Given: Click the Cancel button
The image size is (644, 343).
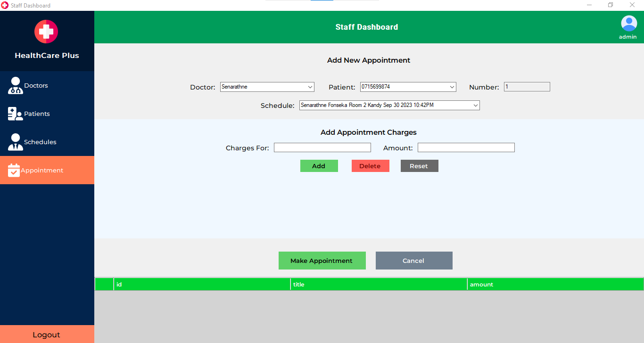Looking at the screenshot, I should tap(414, 261).
